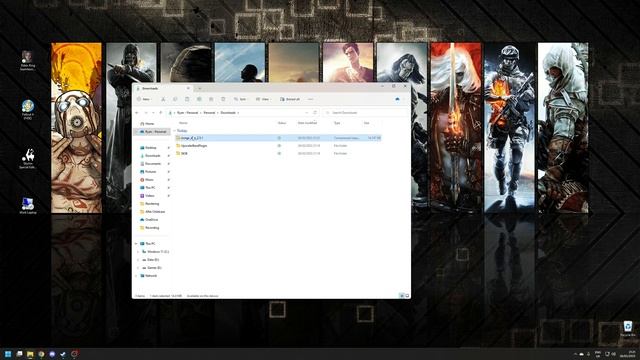Click the Cut scissors icon in Explorer toolbar

pyautogui.click(x=163, y=99)
